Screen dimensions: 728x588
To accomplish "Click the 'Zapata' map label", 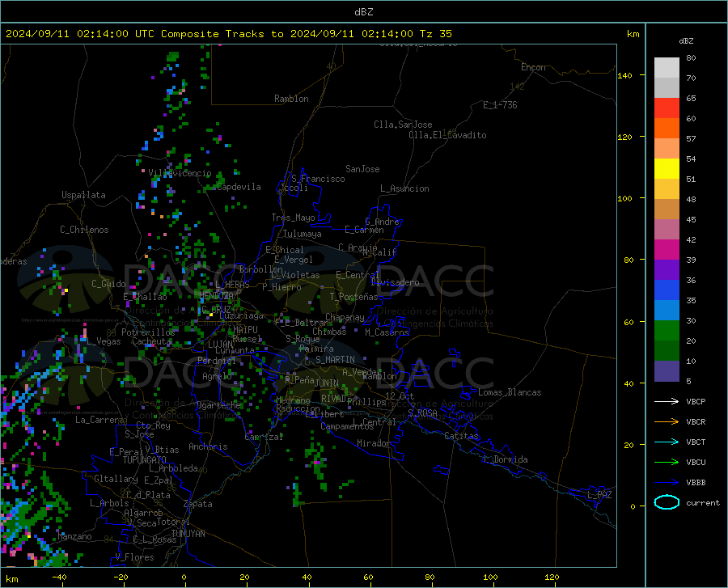I will point(198,504).
